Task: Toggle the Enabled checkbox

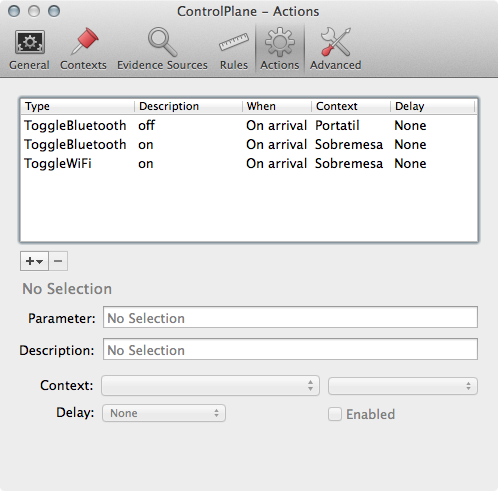Action: click(335, 414)
